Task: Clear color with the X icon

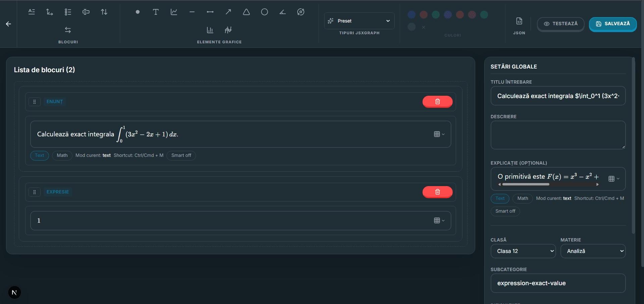Action: 424,27
